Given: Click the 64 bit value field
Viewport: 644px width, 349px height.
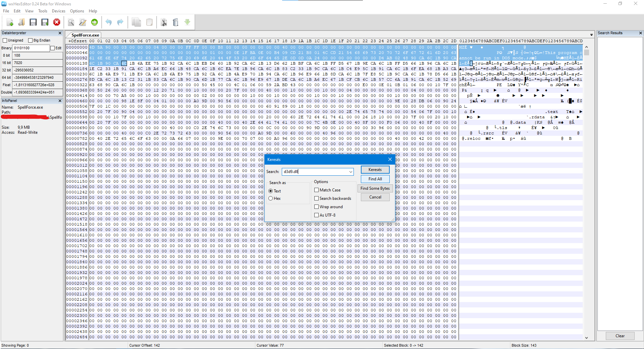Looking at the screenshot, I should 38,77.
